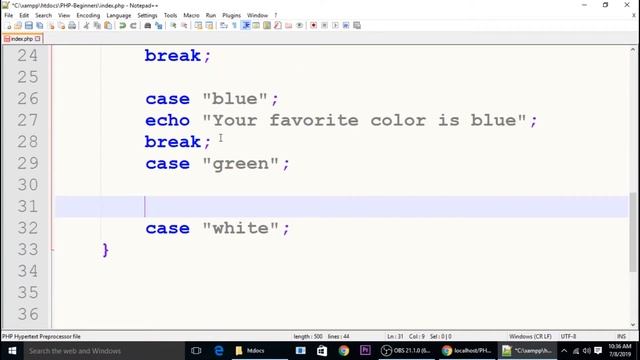Open Adobe Premiere from the taskbar

pos(365,351)
